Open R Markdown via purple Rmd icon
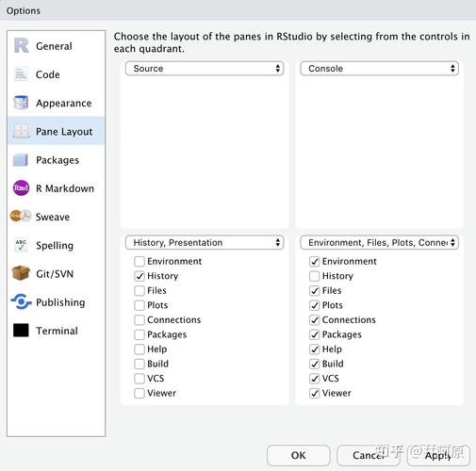Image resolution: width=476 pixels, height=471 pixels. coord(21,188)
